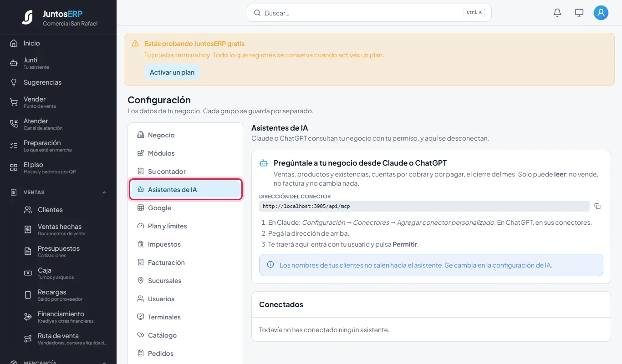Viewport: 622px width, 364px height.
Task: Open Vender shopping cart icon
Action: click(14, 102)
